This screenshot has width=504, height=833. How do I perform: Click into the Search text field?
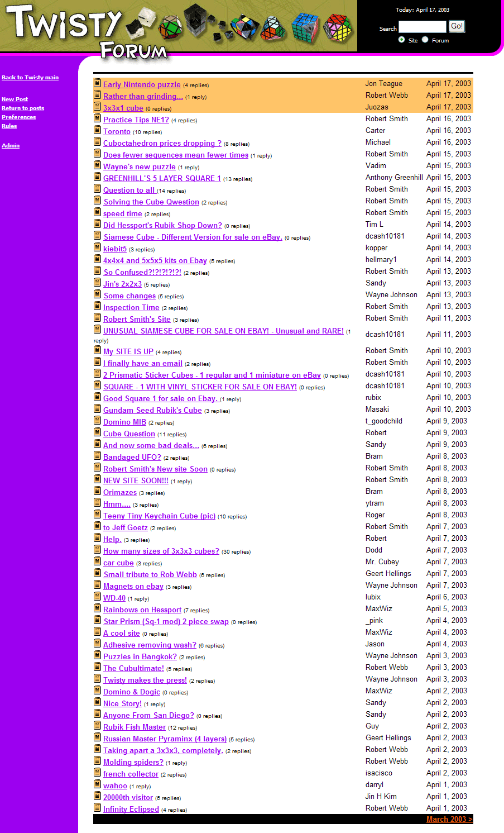pos(422,27)
